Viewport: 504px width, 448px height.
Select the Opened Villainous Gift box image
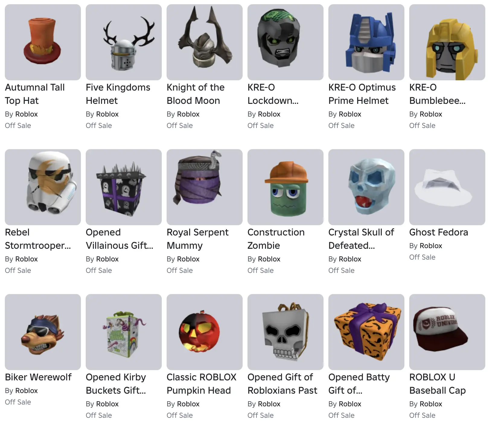point(124,187)
